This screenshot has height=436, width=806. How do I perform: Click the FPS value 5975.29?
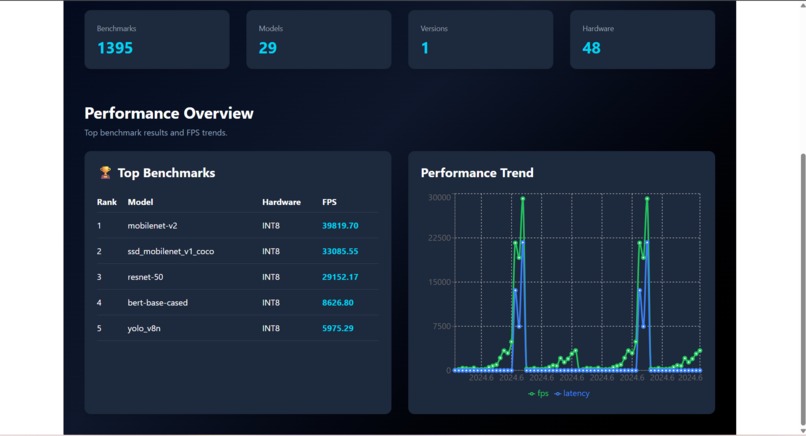338,329
